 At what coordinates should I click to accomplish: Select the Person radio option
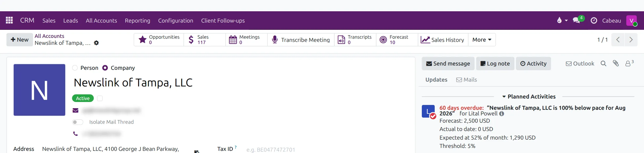75,68
